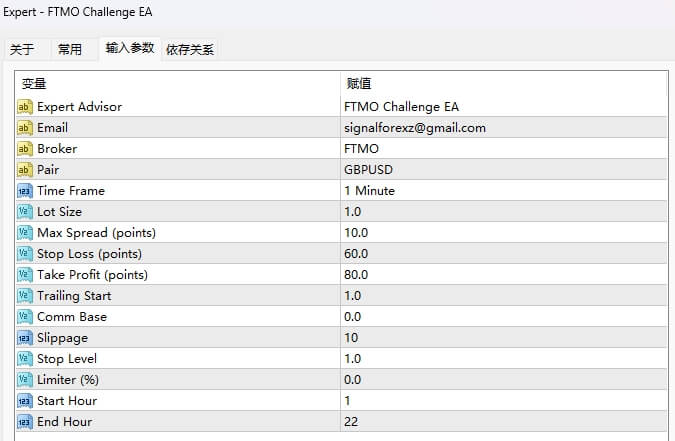This screenshot has height=441, width=675.
Task: Click the 变量 column header
Action: pos(34,84)
